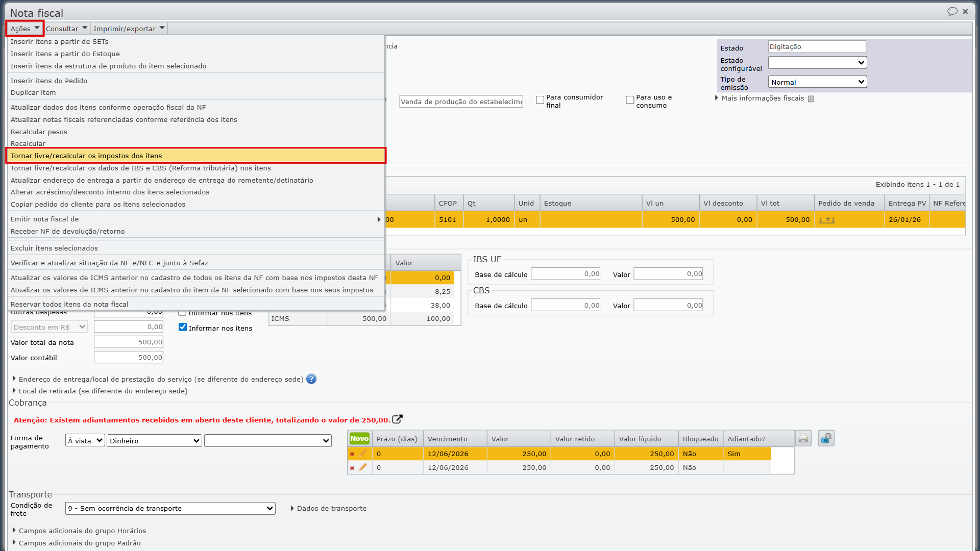Click the Valor total da nota field
Image resolution: width=980 pixels, height=551 pixels.
tap(129, 342)
